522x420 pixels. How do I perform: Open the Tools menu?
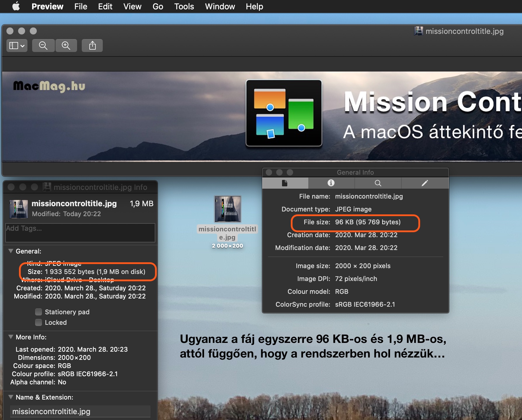(184, 6)
